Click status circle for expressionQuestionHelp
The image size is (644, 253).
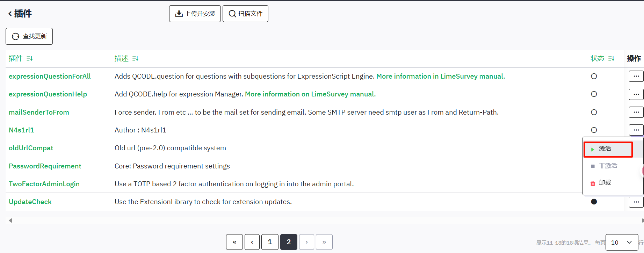click(x=594, y=94)
